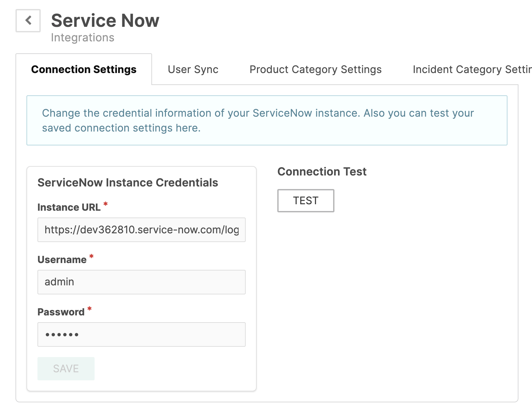Open the Product Category Settings tab
Viewport: 532px width, 413px height.
click(315, 69)
